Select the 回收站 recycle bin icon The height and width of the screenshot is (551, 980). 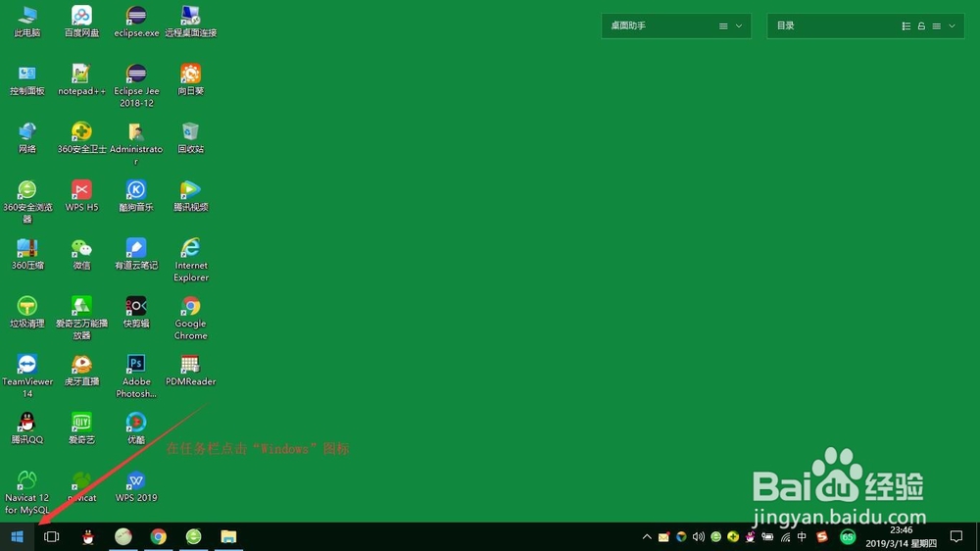pos(191,137)
